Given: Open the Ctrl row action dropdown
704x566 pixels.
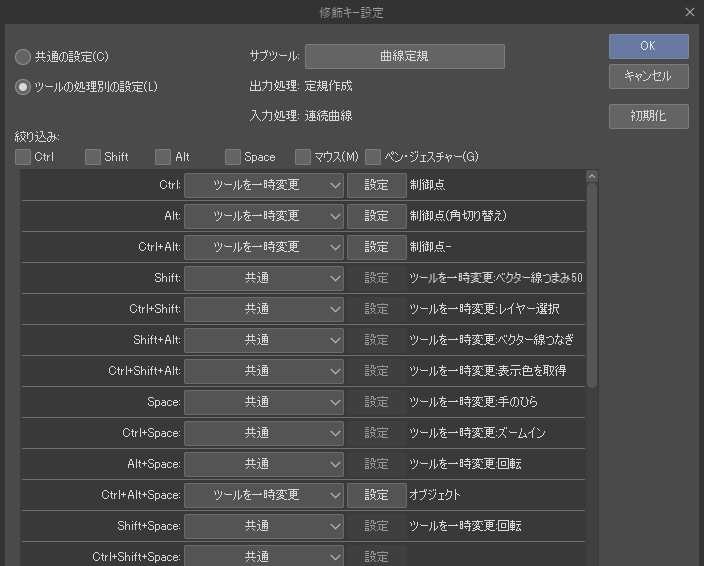Looking at the screenshot, I should click(x=264, y=185).
